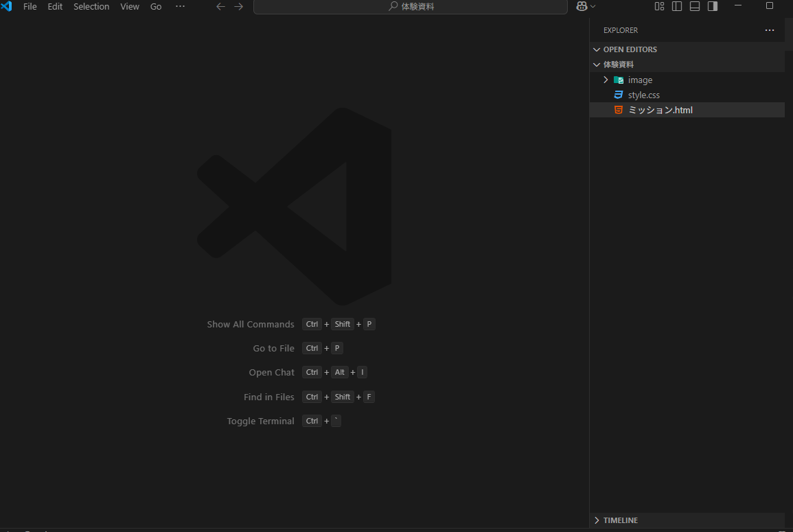Screen dimensions: 793x532
Task: Open the Go menu
Action: coord(156,7)
